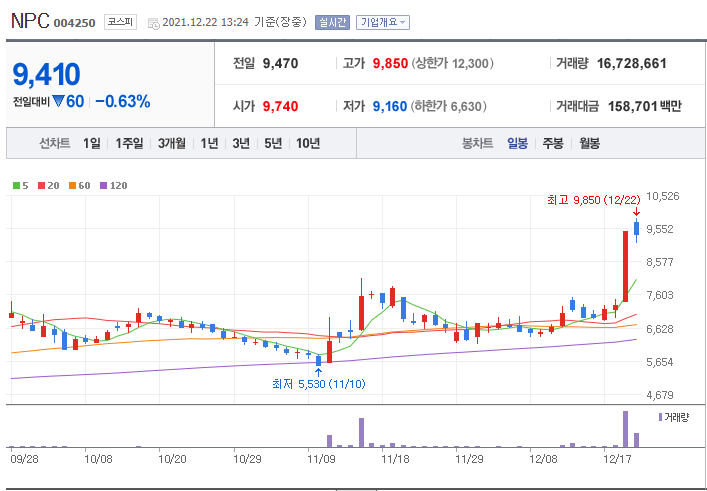The image size is (707, 491).
Task: Click the 거래량 value 16,728,661
Action: (x=632, y=64)
